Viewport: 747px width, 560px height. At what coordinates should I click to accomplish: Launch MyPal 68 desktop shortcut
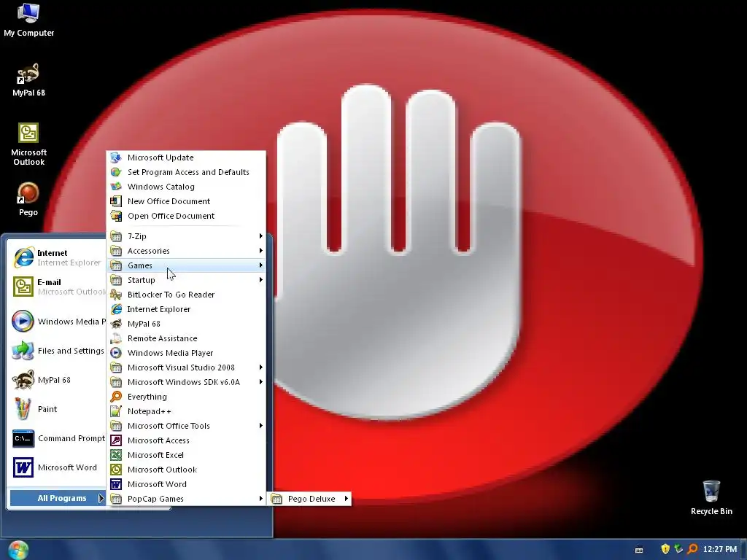(28, 80)
